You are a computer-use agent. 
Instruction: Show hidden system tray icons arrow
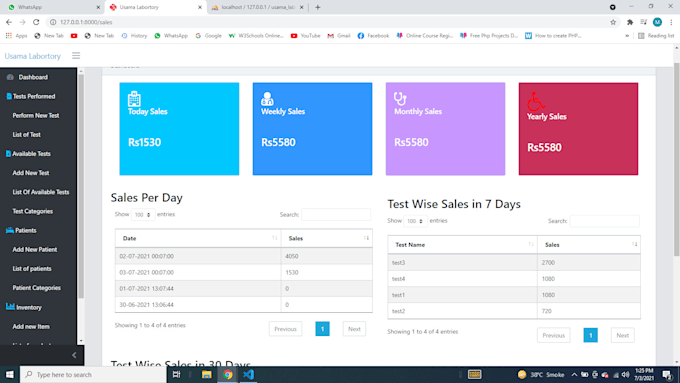coord(574,374)
